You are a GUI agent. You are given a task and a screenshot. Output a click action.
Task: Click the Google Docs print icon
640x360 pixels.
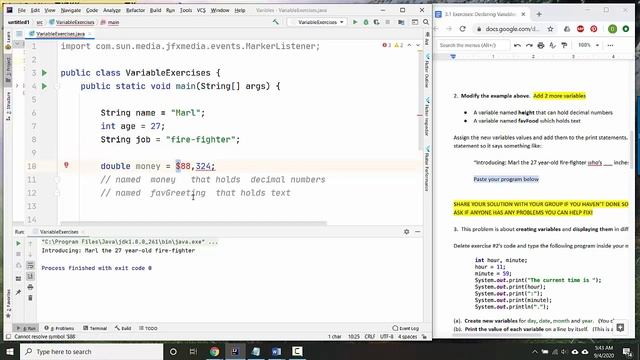[x=541, y=45]
